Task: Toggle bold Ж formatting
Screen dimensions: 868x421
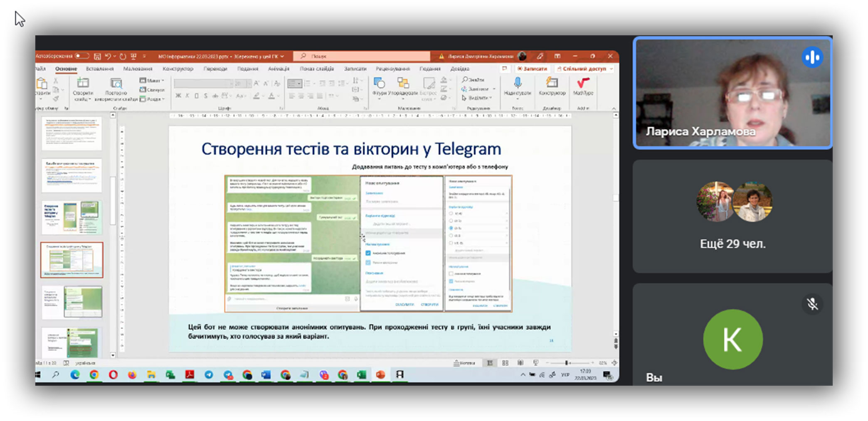Action: [x=178, y=96]
